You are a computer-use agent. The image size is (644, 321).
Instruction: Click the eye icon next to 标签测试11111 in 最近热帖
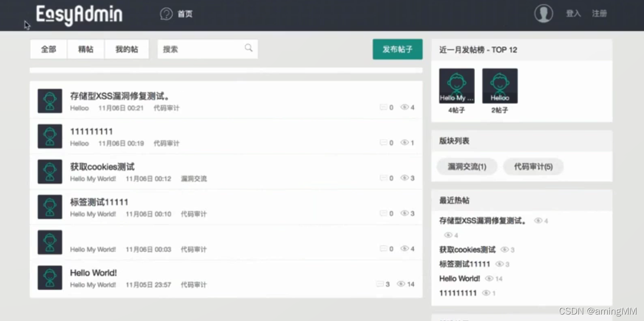click(x=501, y=264)
